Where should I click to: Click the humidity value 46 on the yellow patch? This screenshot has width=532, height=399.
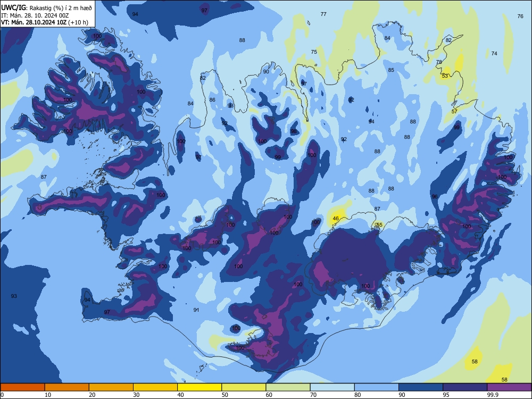pyautogui.click(x=336, y=219)
